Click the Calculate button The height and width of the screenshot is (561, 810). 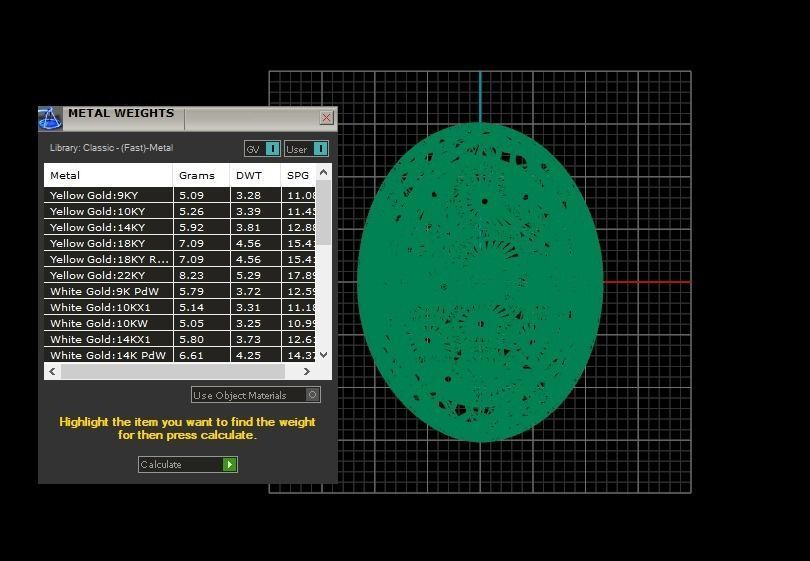pos(188,464)
